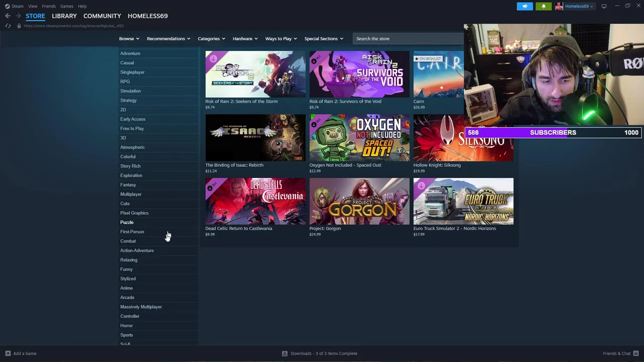
Task: Click Downloads 3 of 3 Items Complete
Action: coord(324,353)
